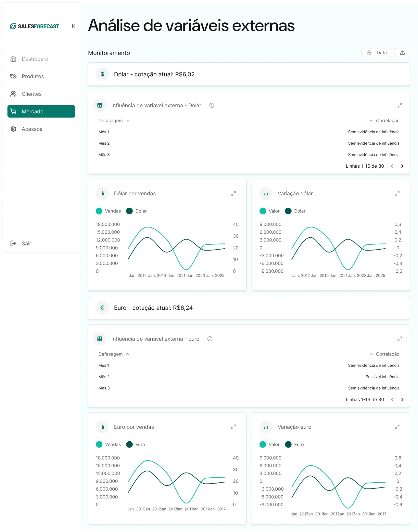The width and height of the screenshot is (418, 532).
Task: Go to next page of Dólar table
Action: 402,166
